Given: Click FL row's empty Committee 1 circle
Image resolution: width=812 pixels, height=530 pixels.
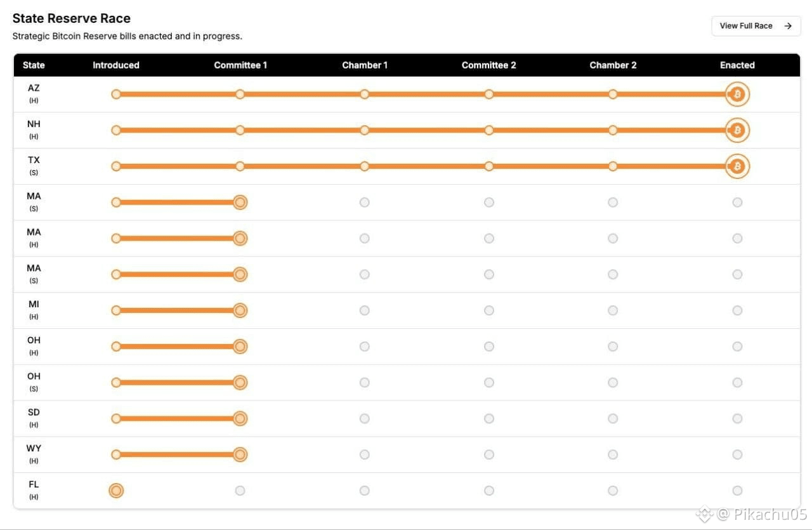Looking at the screenshot, I should coord(240,491).
